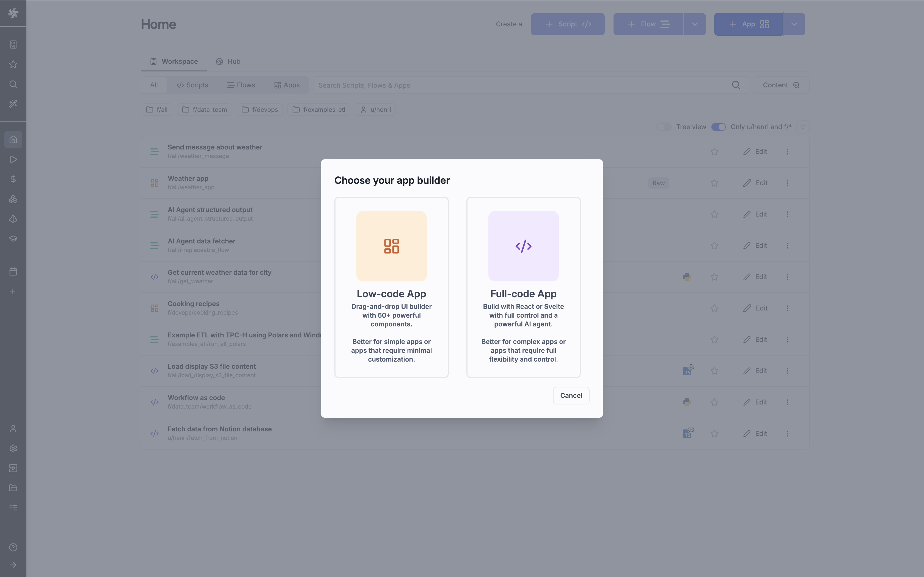Open Resources via the stacked boxes icon
The height and width of the screenshot is (577, 924).
(13, 199)
